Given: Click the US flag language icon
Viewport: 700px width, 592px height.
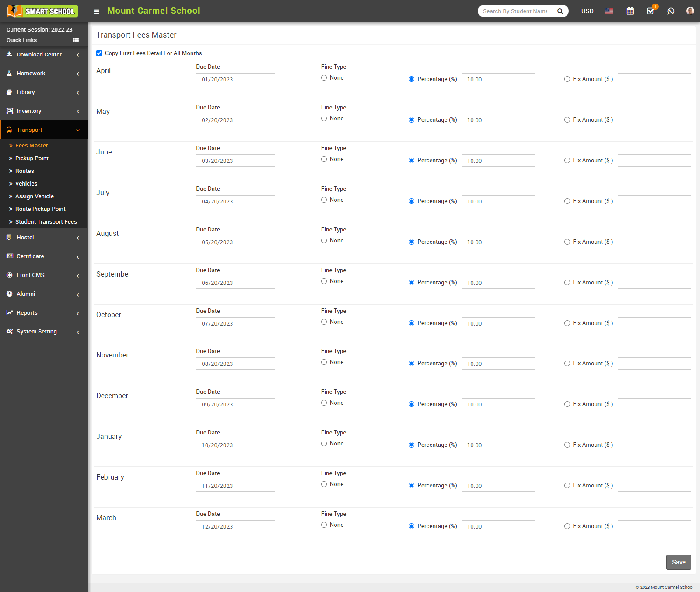Looking at the screenshot, I should coord(609,11).
